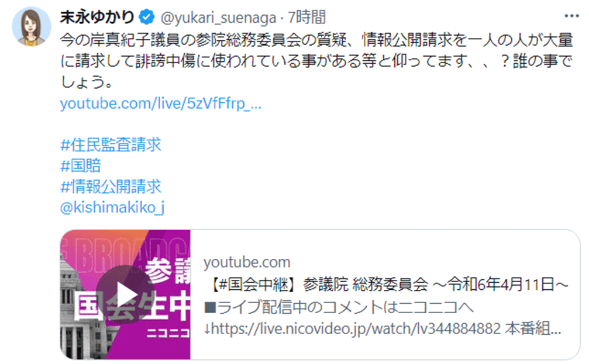This screenshot has height=364, width=589.
Task: Click the tweet body text about 岸真紀子議員
Action: click(316, 61)
